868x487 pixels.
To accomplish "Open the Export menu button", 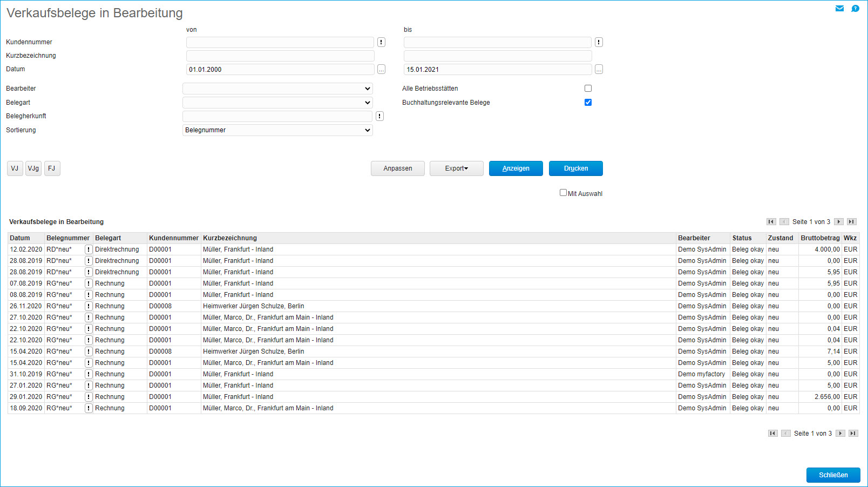I will tap(456, 168).
